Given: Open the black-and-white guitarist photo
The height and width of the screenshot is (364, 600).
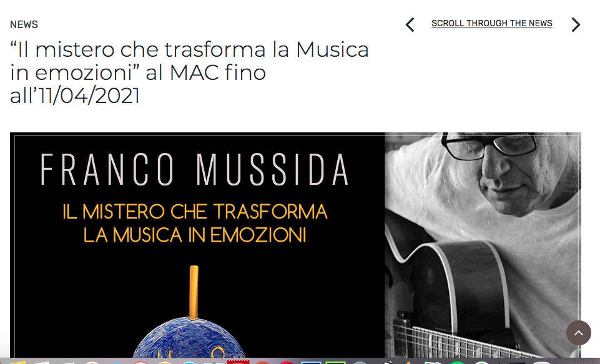Looking at the screenshot, I should [483, 245].
